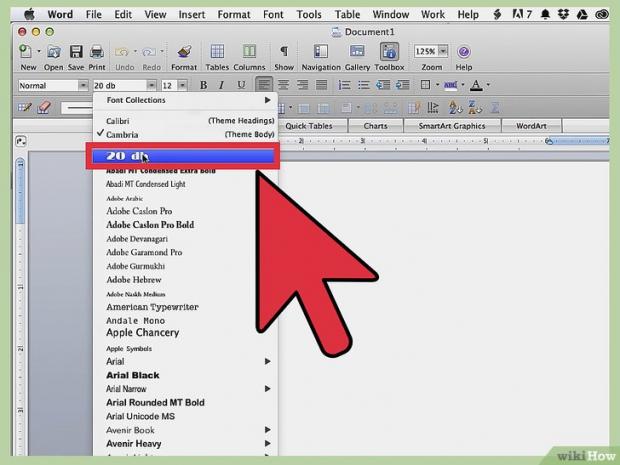The height and width of the screenshot is (465, 620).
Task: Open the Zoom 125% dropdown
Action: pyautogui.click(x=430, y=51)
